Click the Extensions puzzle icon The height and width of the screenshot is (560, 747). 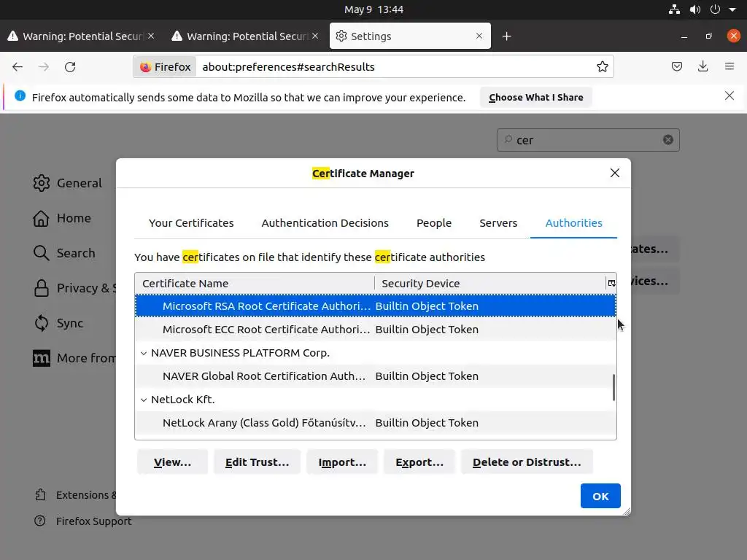click(41, 495)
